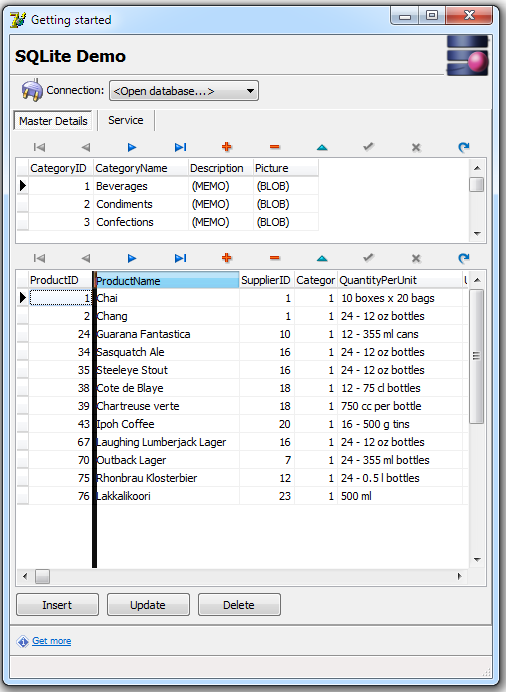Switch to the Master Details tab
Viewport: 506px width, 692px height.
pyautogui.click(x=53, y=121)
